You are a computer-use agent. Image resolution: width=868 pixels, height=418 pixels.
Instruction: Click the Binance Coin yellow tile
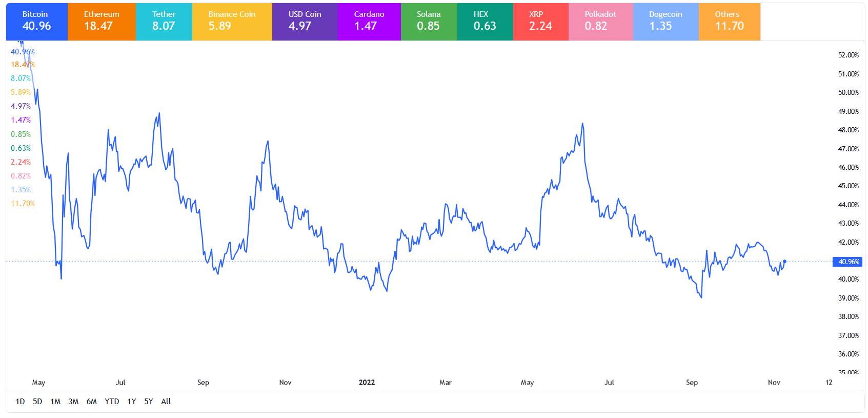pyautogui.click(x=232, y=22)
